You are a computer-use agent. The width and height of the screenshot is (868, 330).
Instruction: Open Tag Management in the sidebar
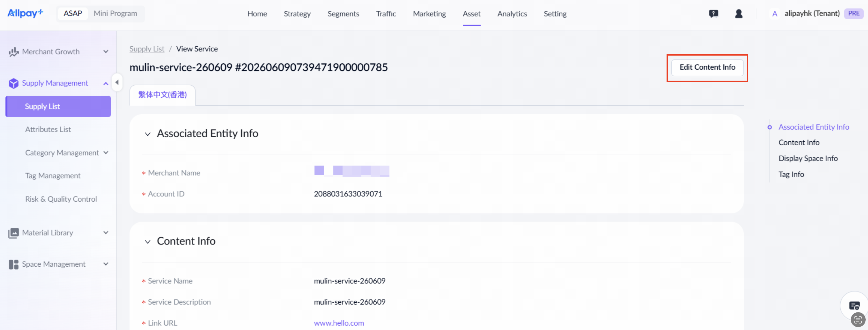pyautogui.click(x=53, y=176)
